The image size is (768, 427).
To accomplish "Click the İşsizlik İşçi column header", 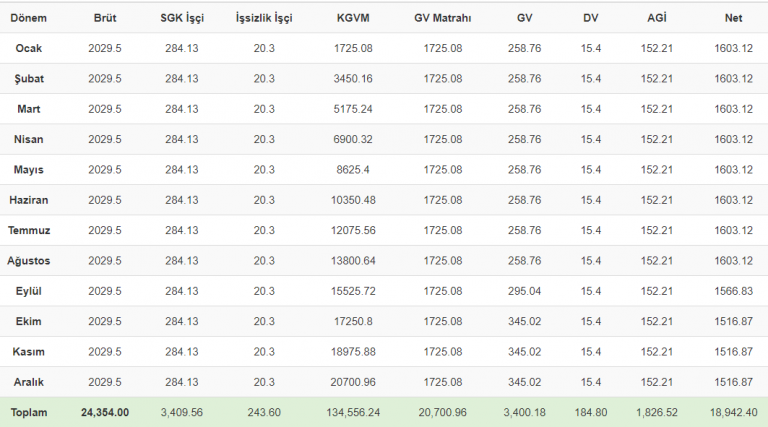I will pyautogui.click(x=265, y=18).
